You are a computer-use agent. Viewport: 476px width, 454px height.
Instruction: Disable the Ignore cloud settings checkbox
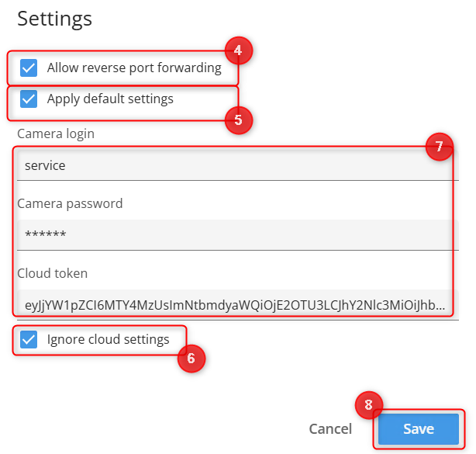[29, 340]
